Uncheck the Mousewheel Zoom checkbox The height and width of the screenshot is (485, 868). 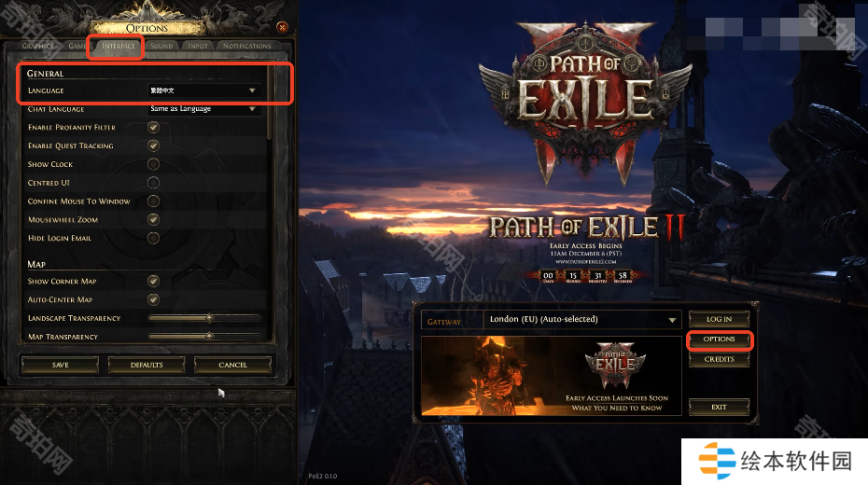(x=153, y=219)
